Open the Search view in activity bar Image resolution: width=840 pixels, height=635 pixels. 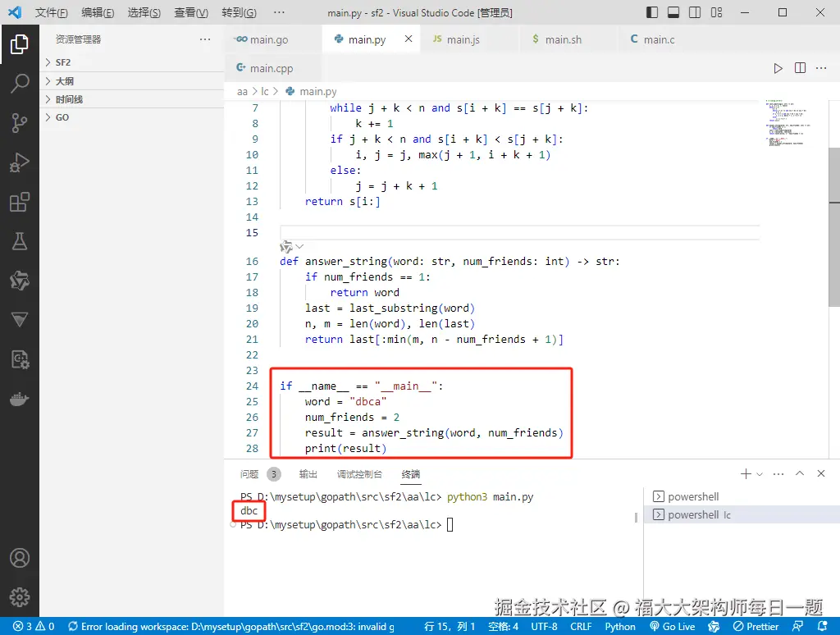point(20,84)
